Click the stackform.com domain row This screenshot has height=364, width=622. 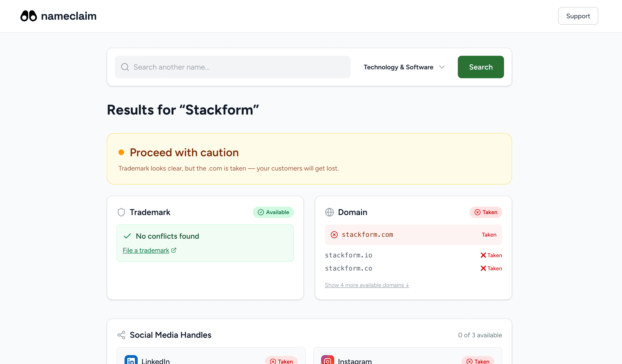[413, 235]
